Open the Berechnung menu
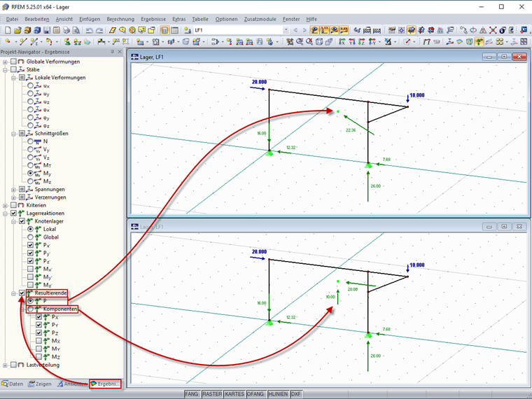The image size is (532, 399). pyautogui.click(x=120, y=19)
